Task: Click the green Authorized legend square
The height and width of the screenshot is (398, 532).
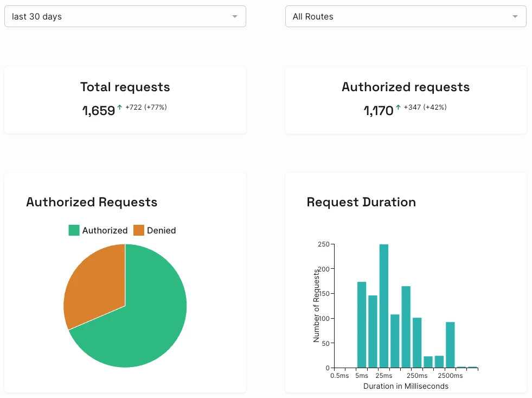Action: tap(74, 230)
